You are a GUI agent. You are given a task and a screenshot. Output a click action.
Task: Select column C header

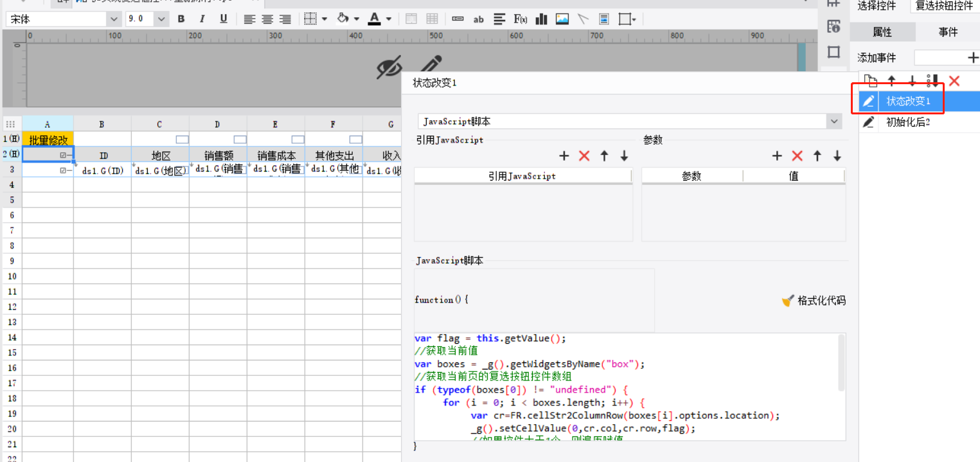[160, 124]
